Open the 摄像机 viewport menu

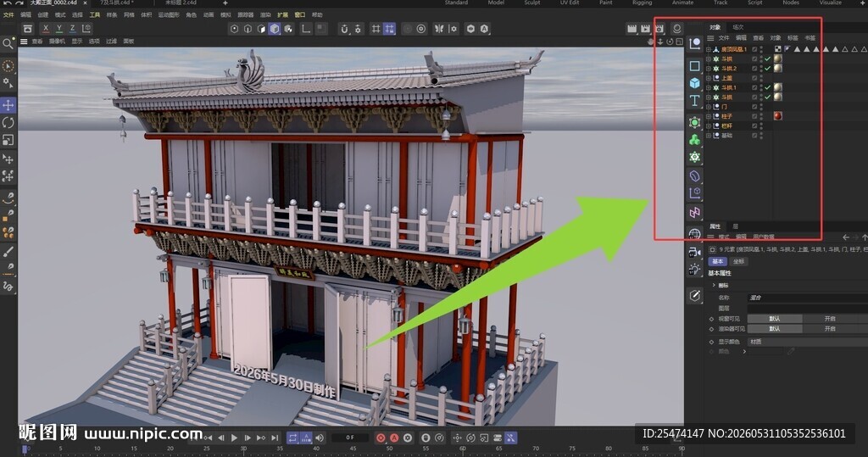click(57, 42)
